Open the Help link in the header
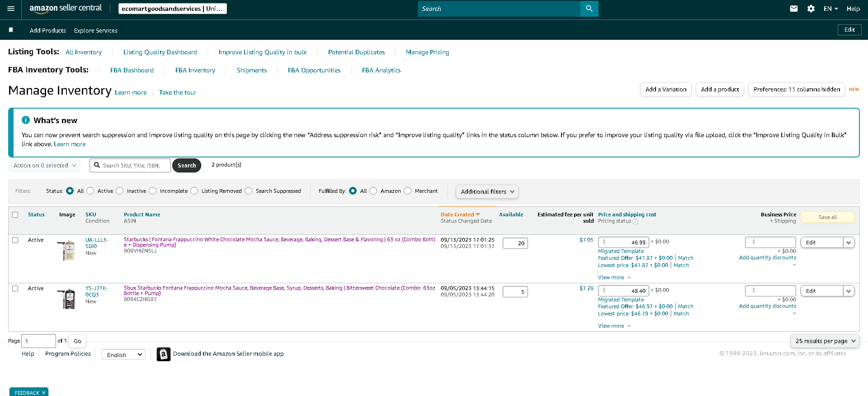This screenshot has height=396, width=868. coord(854,9)
